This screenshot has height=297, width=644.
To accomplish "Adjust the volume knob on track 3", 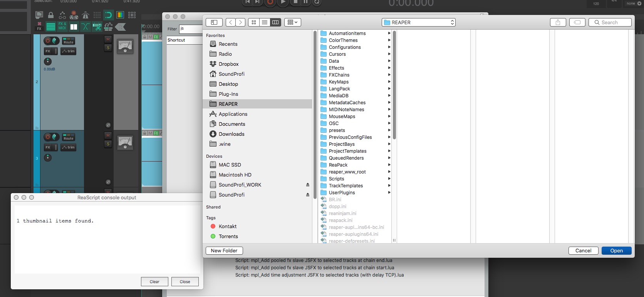I will 48,157.
